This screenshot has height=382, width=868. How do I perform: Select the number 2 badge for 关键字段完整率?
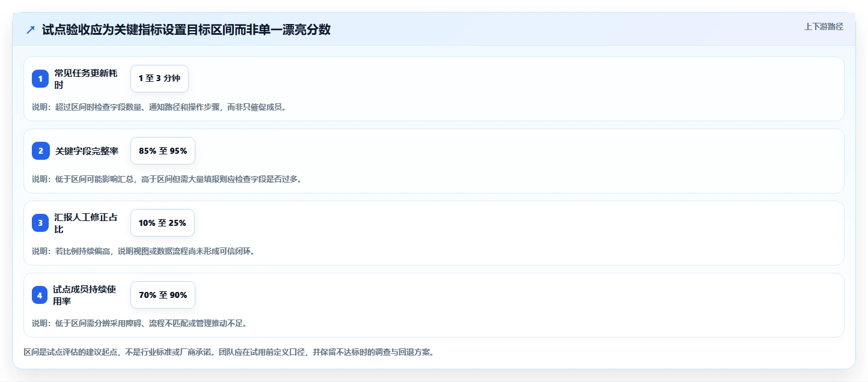tap(40, 151)
